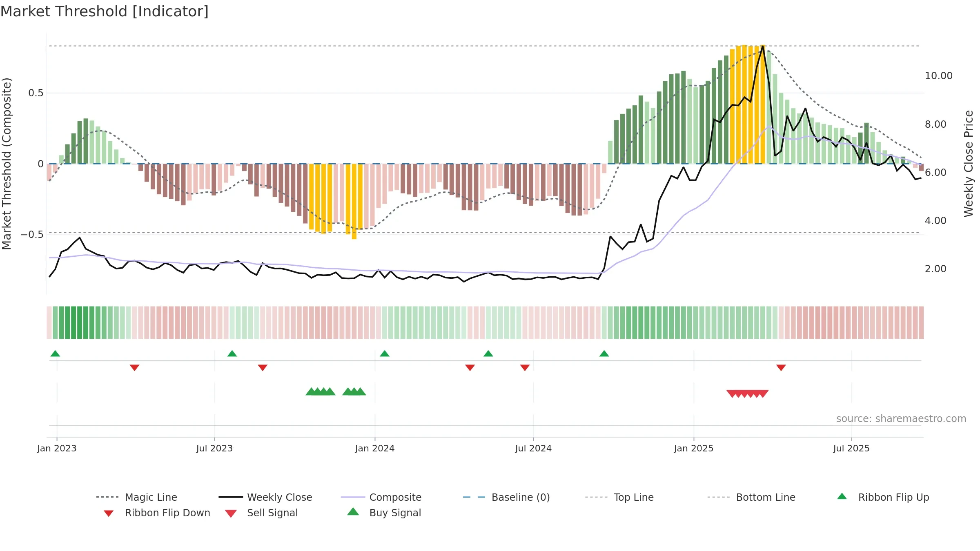This screenshot has width=980, height=551.
Task: Click the Ribbon Flip Up marker at Jan 2023
Action: [55, 353]
